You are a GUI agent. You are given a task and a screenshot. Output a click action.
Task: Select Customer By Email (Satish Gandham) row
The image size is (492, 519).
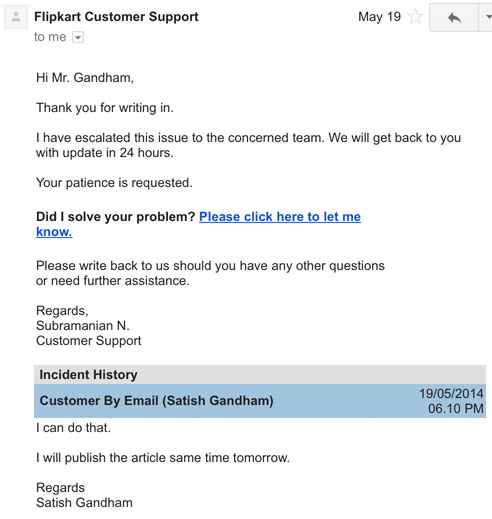(260, 401)
